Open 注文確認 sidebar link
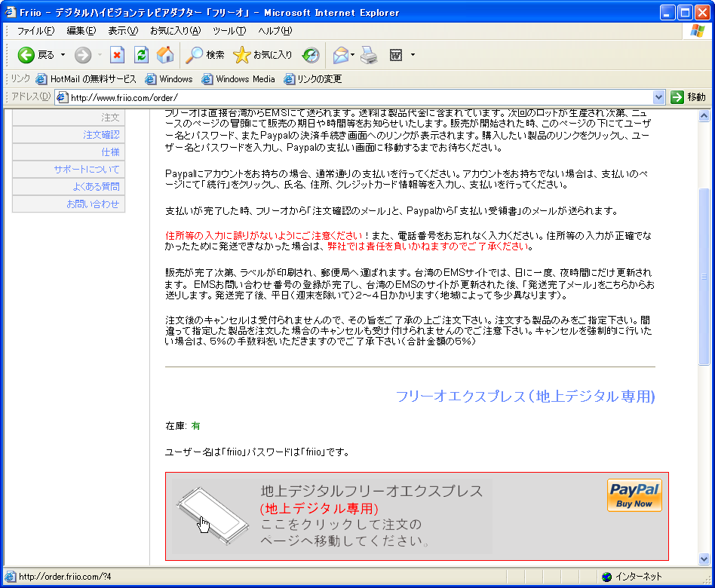 click(x=69, y=134)
